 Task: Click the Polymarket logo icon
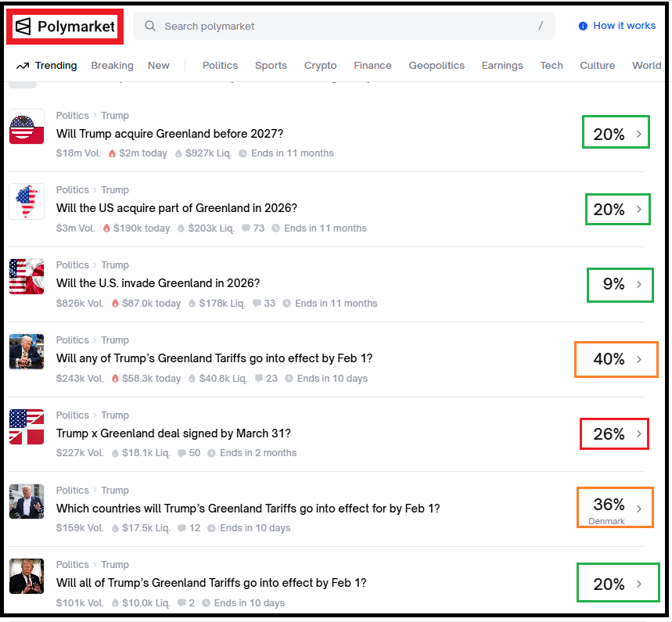click(23, 27)
